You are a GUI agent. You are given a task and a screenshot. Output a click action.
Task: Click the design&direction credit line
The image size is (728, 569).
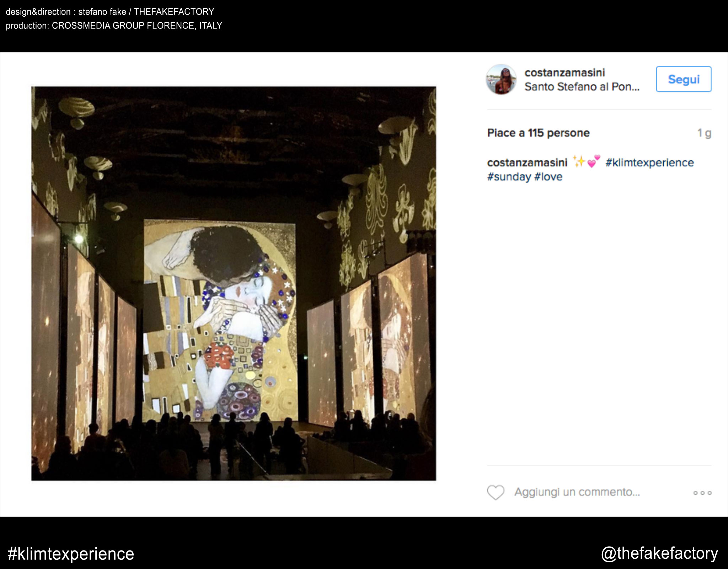pos(110,12)
